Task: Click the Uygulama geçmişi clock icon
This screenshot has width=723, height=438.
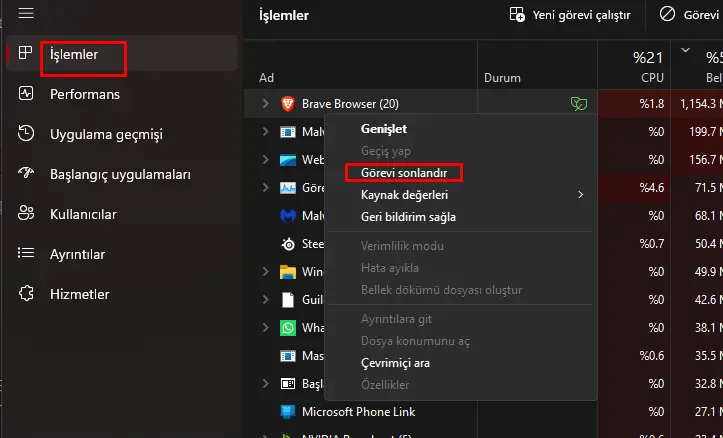Action: click(x=26, y=133)
